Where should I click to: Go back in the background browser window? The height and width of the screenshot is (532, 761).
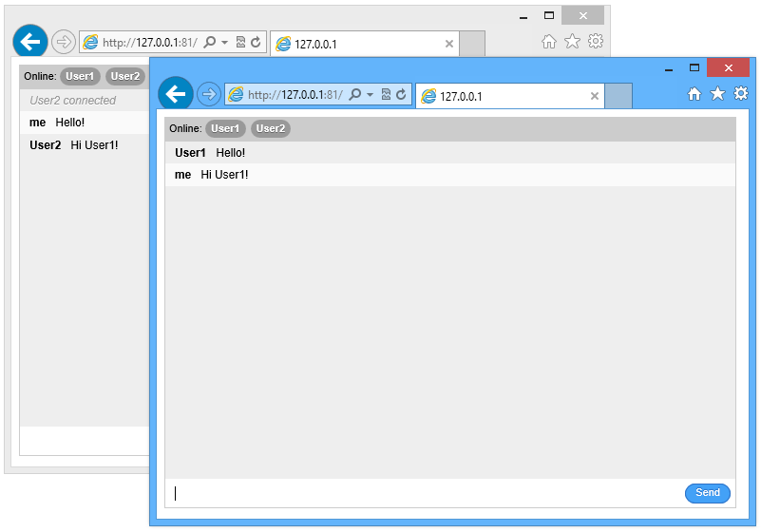30,42
